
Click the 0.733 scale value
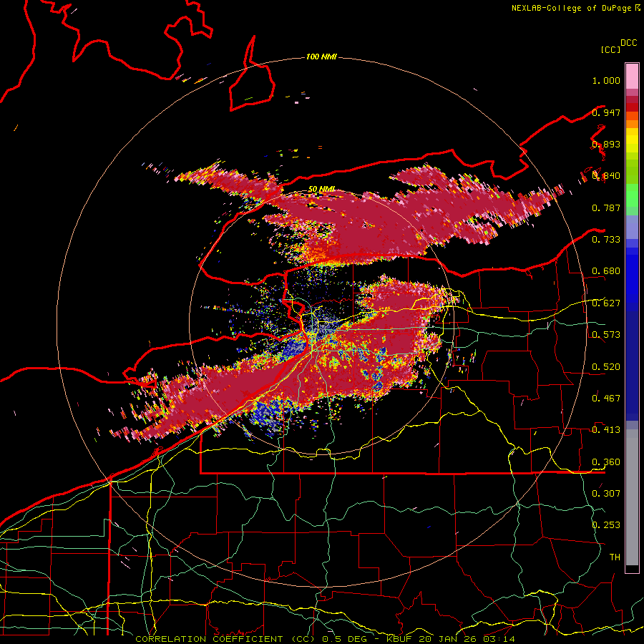pyautogui.click(x=606, y=240)
